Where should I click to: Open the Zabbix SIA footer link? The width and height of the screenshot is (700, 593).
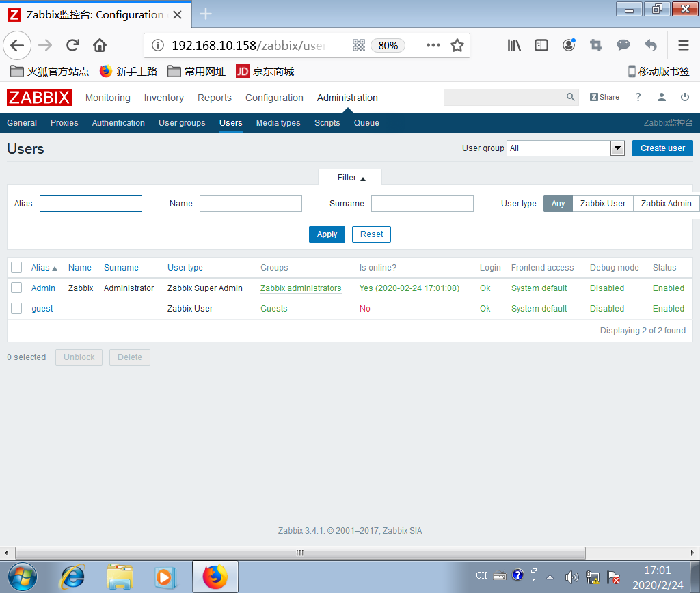click(x=402, y=531)
